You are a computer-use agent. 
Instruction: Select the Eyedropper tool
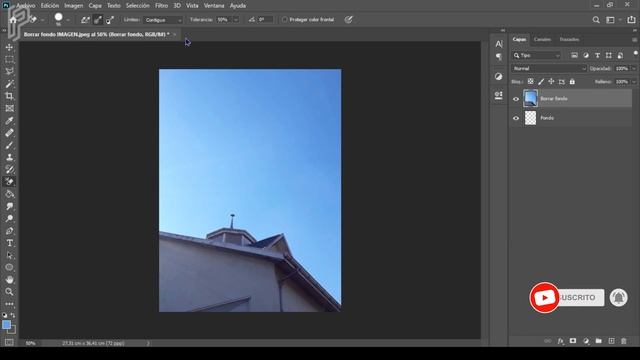(9, 121)
